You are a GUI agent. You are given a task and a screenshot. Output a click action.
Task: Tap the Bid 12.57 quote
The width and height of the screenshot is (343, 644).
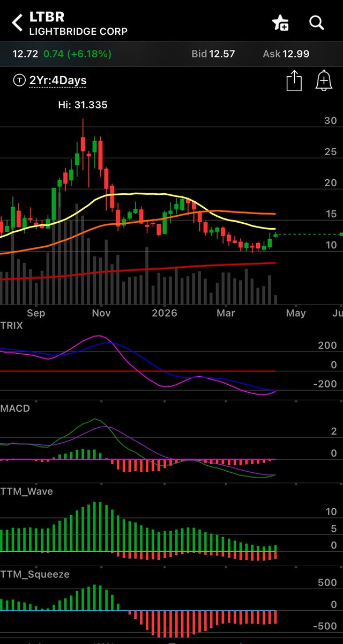[213, 54]
